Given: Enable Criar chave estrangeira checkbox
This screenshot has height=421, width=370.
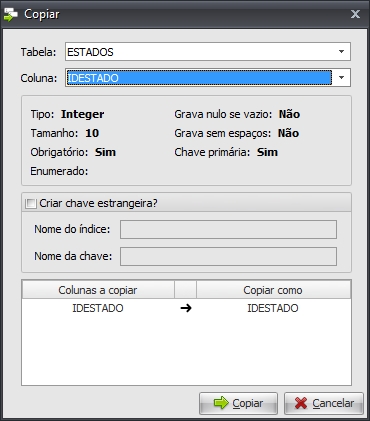Looking at the screenshot, I should (x=31, y=203).
